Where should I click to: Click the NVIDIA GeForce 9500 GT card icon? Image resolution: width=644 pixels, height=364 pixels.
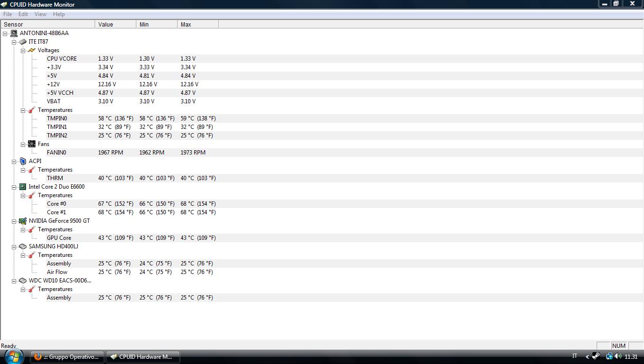click(23, 221)
